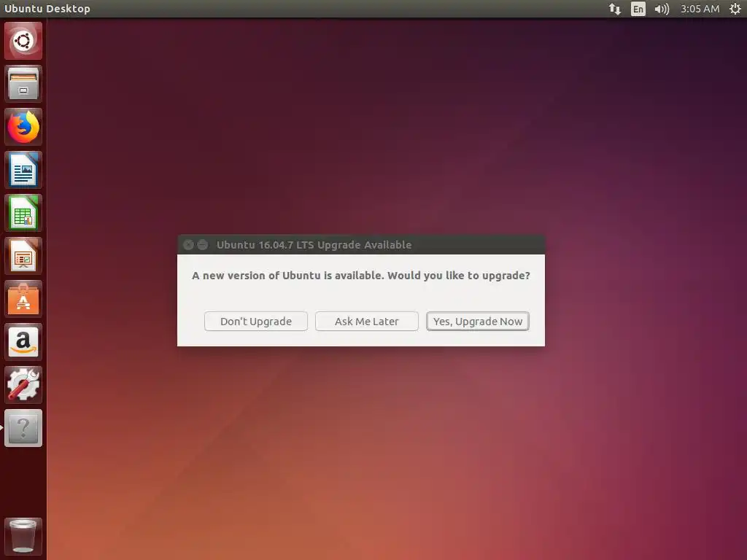Select the unknown question-mark application icon

23,428
